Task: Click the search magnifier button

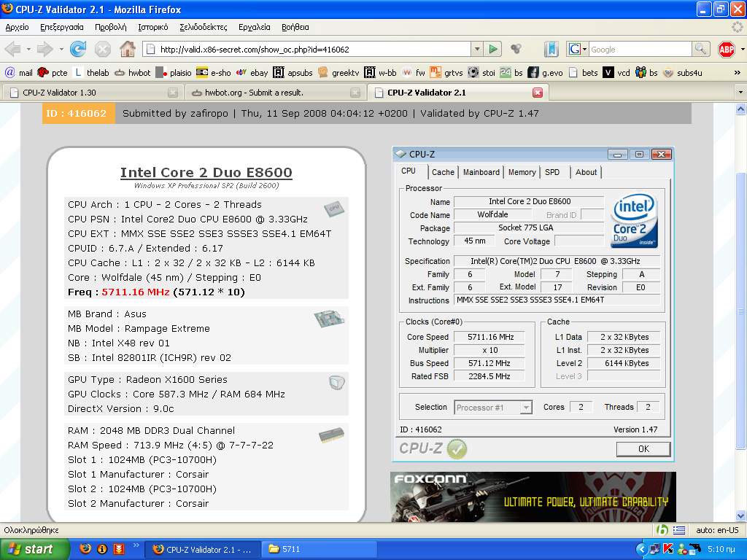Action: pyautogui.click(x=700, y=49)
